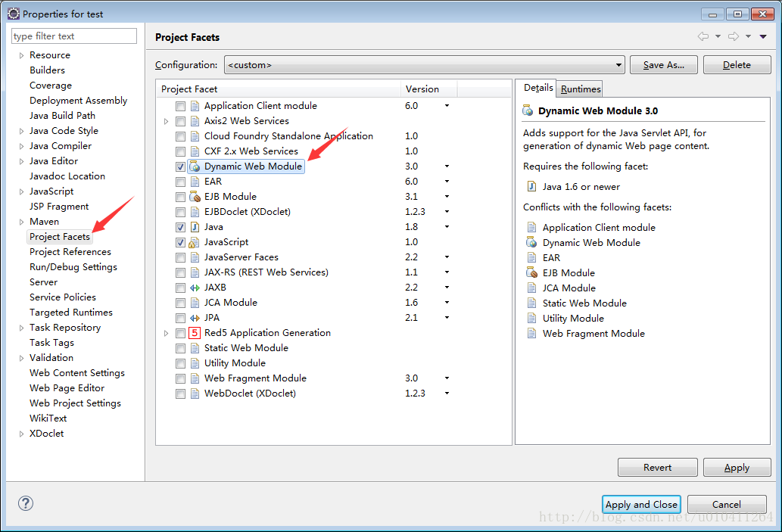Expand the Java Compiler tree node

[21, 146]
